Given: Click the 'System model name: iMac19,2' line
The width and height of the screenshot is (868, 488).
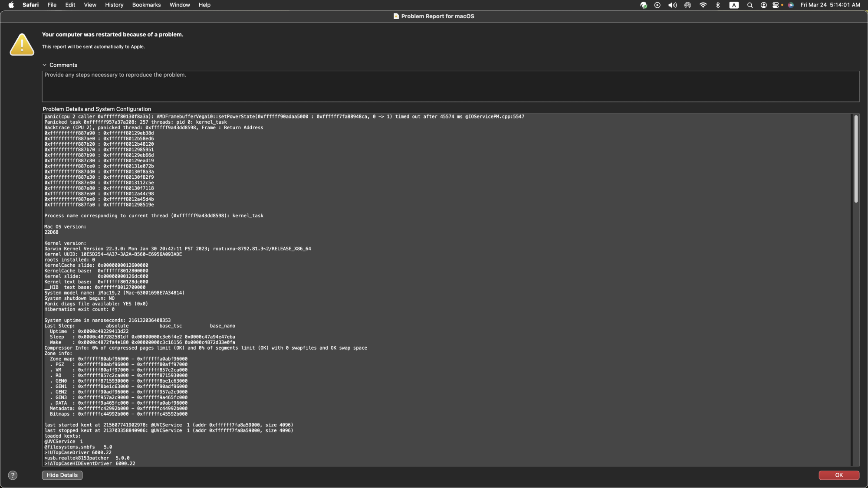Looking at the screenshot, I should 114,293.
